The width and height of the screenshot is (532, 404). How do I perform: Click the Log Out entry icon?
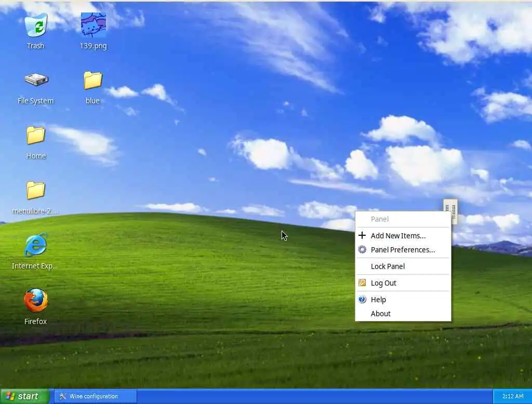pos(362,282)
